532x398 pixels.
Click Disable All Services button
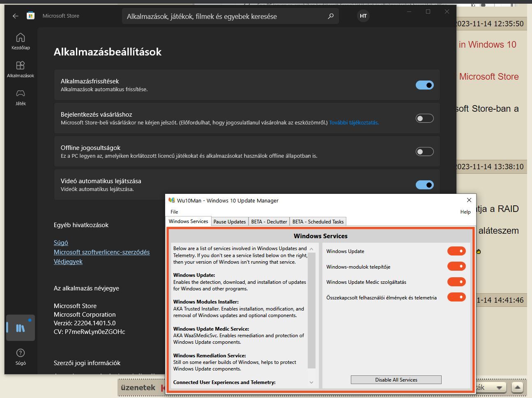click(396, 380)
